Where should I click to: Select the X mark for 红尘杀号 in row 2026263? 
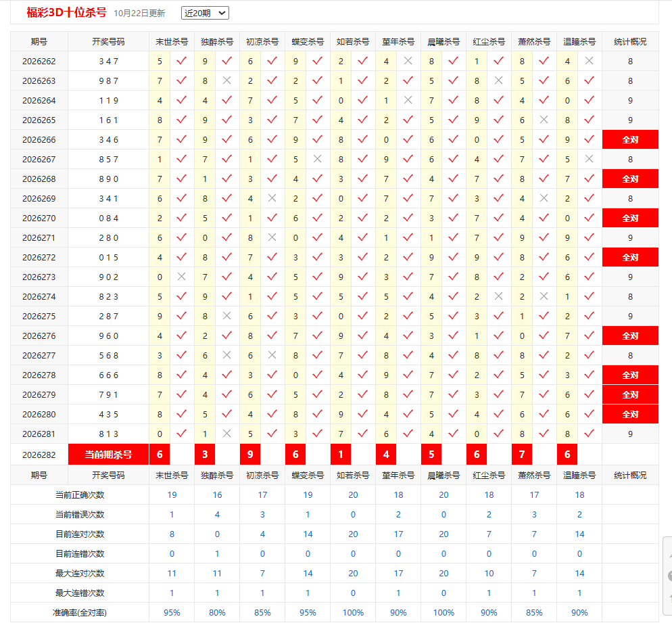[498, 80]
